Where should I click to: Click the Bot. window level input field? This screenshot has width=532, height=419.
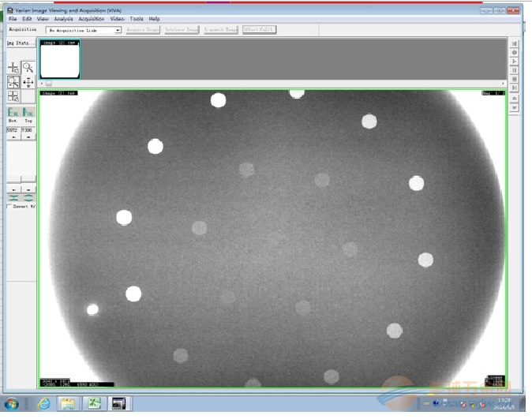[x=13, y=130]
